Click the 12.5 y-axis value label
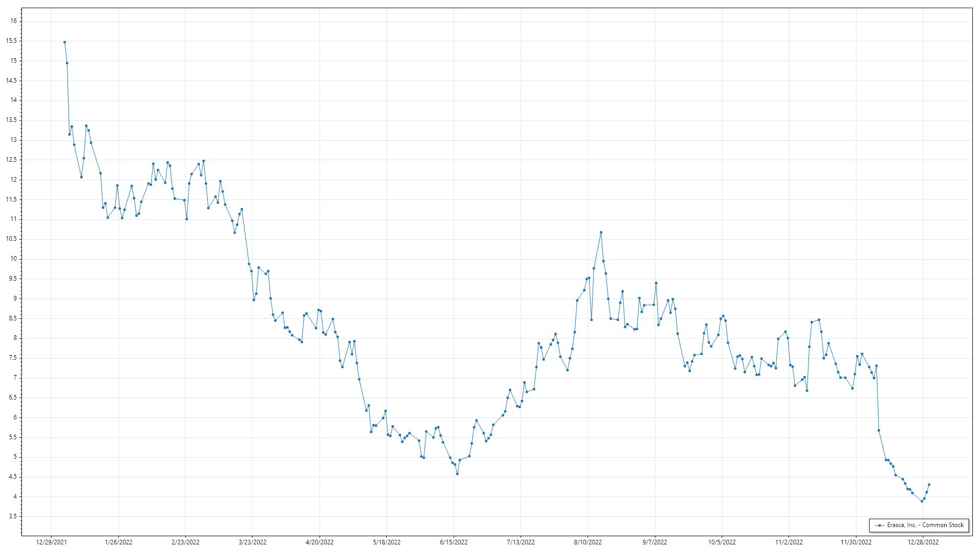Viewport: 980px width, 551px height. (11, 160)
